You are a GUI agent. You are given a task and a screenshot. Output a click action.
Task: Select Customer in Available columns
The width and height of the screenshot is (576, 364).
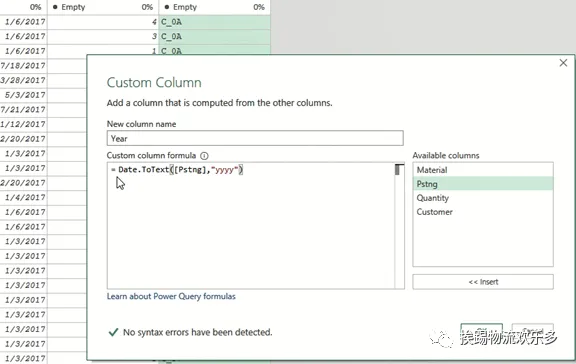tap(483, 212)
